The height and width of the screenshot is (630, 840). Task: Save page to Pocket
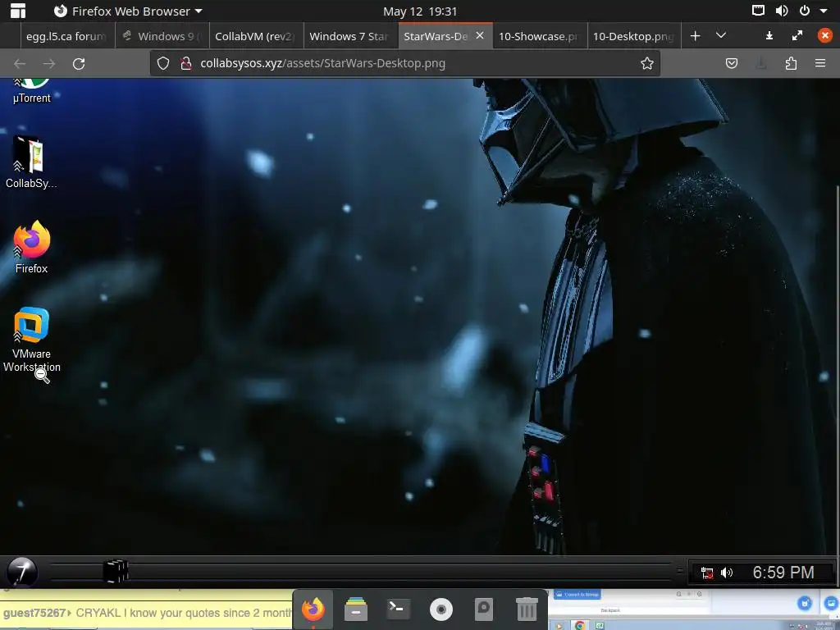(731, 64)
